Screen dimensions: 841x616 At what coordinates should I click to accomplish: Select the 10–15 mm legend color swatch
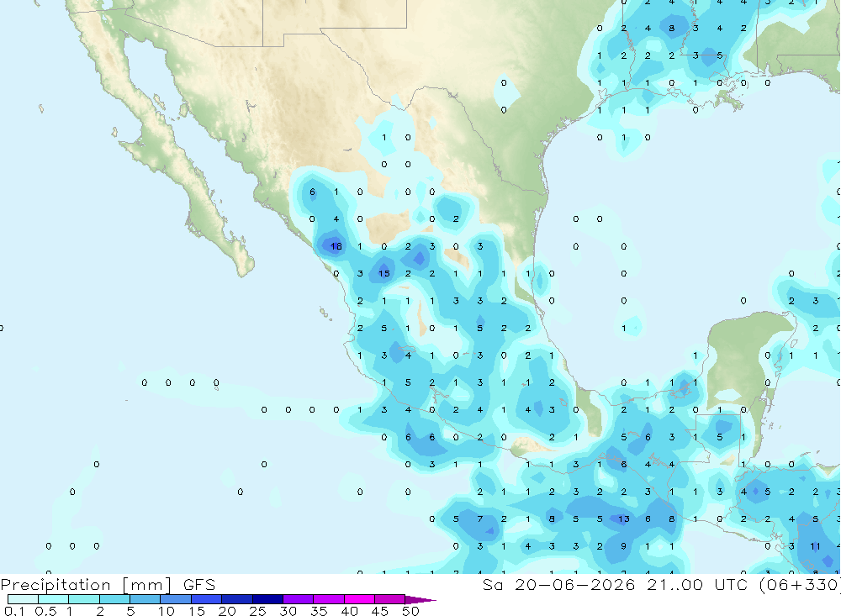[176, 599]
